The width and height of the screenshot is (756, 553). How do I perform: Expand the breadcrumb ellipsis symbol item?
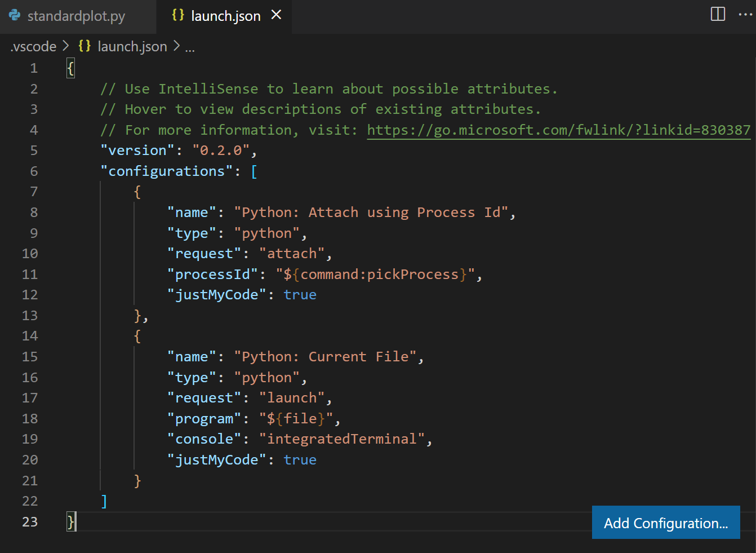(x=190, y=47)
